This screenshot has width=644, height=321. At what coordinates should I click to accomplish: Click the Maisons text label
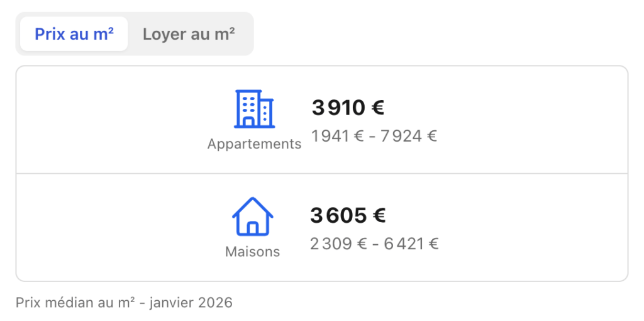click(x=252, y=252)
